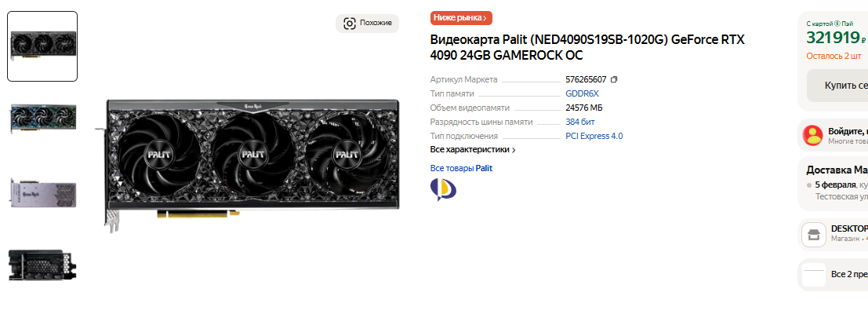The height and width of the screenshot is (318, 868).
Task: Select the first front-view card thumbnail
Action: (x=42, y=46)
